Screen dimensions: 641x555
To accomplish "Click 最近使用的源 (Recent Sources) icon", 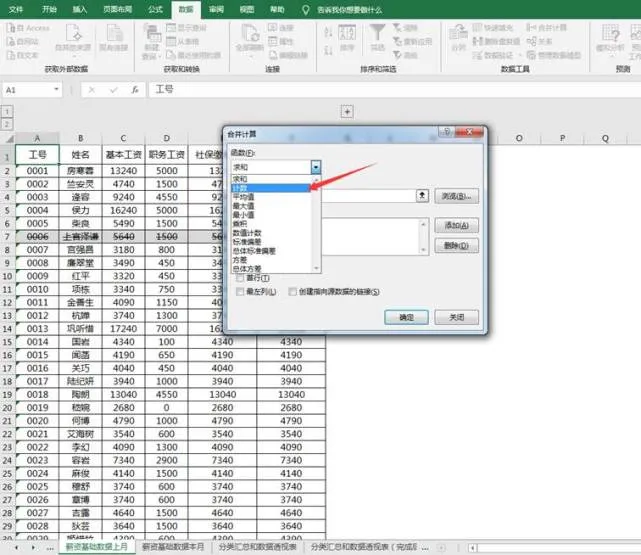I will (171, 55).
